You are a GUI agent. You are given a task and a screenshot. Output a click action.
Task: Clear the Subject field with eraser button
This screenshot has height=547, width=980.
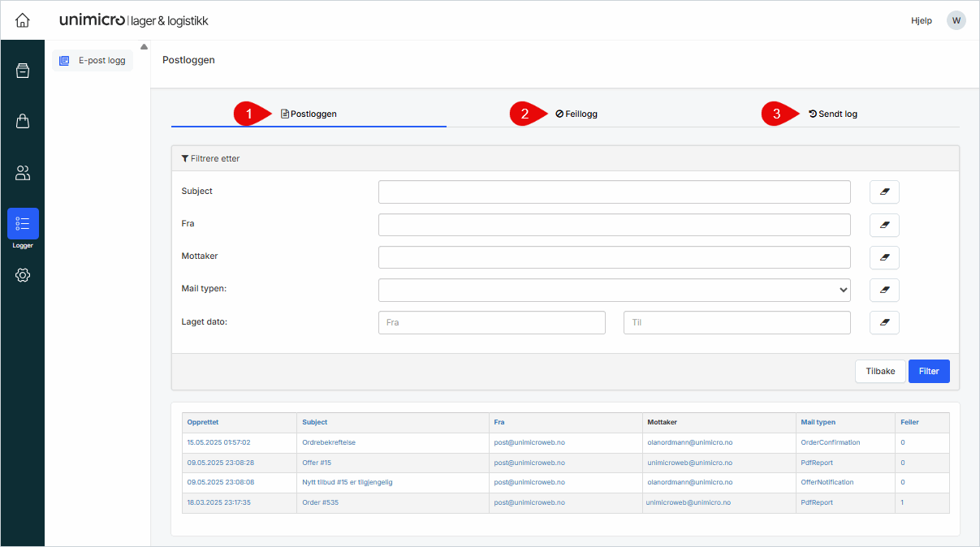[884, 192]
